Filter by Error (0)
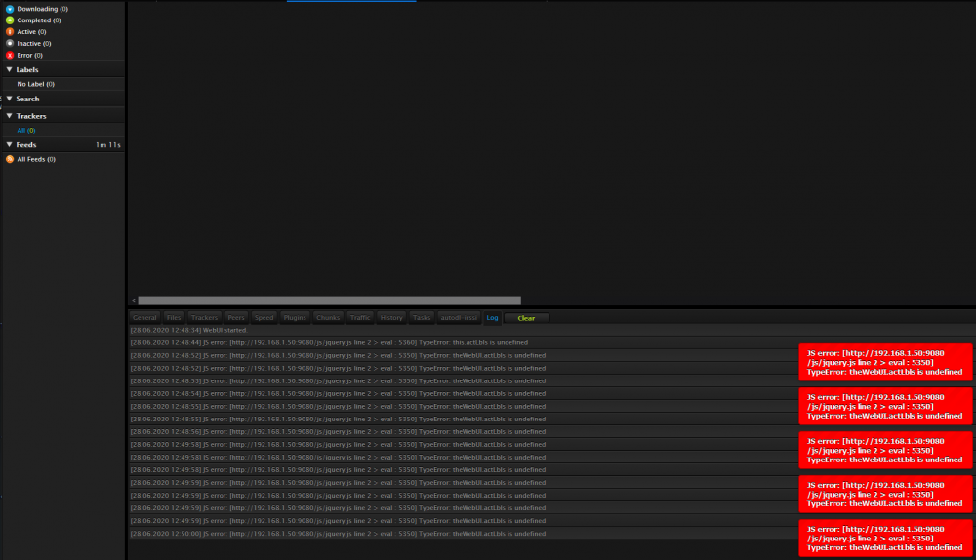This screenshot has width=976, height=560. (29, 55)
